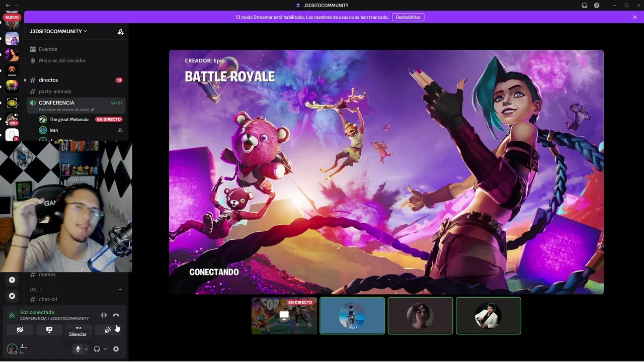Open the server under the NUEVO badge
This screenshot has height=362, width=644.
pos(12,23)
